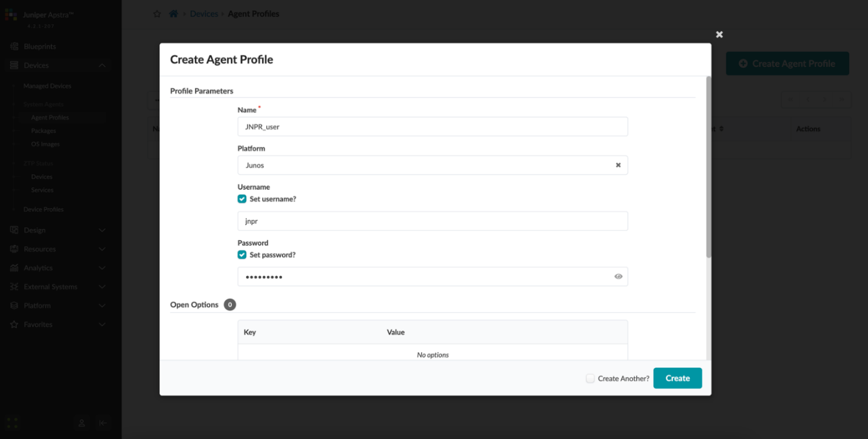Click the Actions column header behind dialog

tap(808, 129)
